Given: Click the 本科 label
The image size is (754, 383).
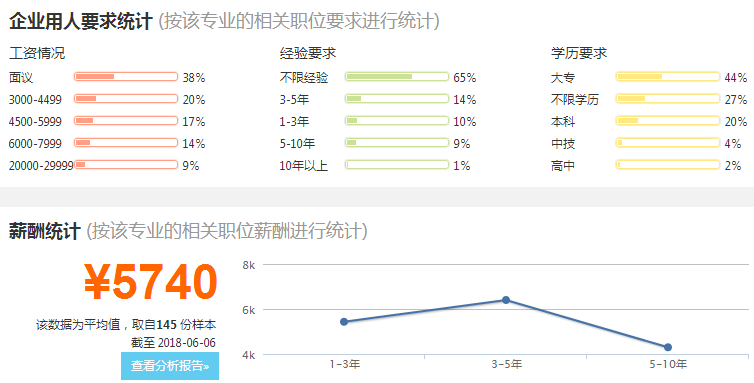Looking at the screenshot, I should (563, 122).
